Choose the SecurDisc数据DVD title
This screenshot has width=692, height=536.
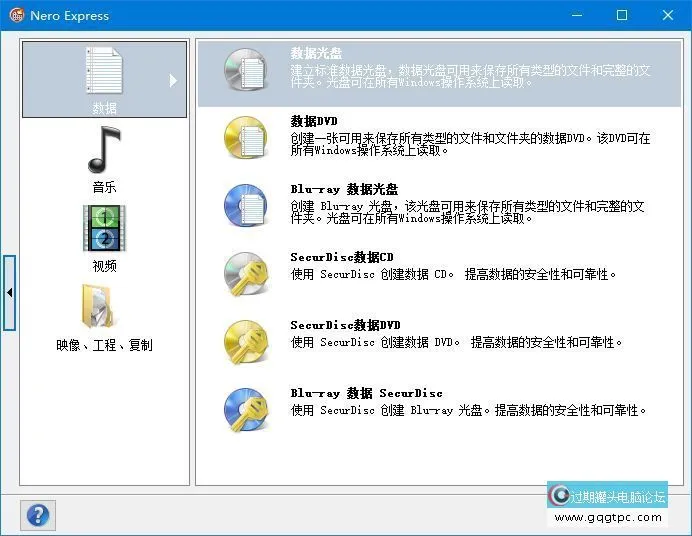click(345, 325)
